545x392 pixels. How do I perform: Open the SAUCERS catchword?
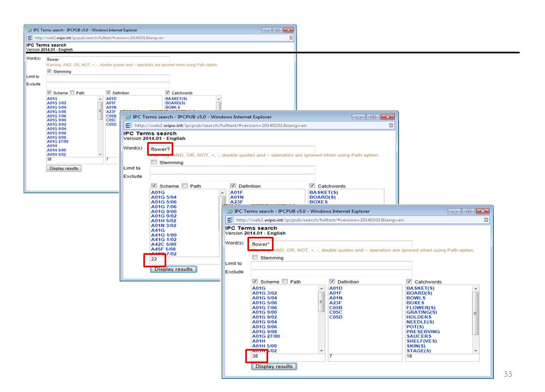tap(419, 336)
